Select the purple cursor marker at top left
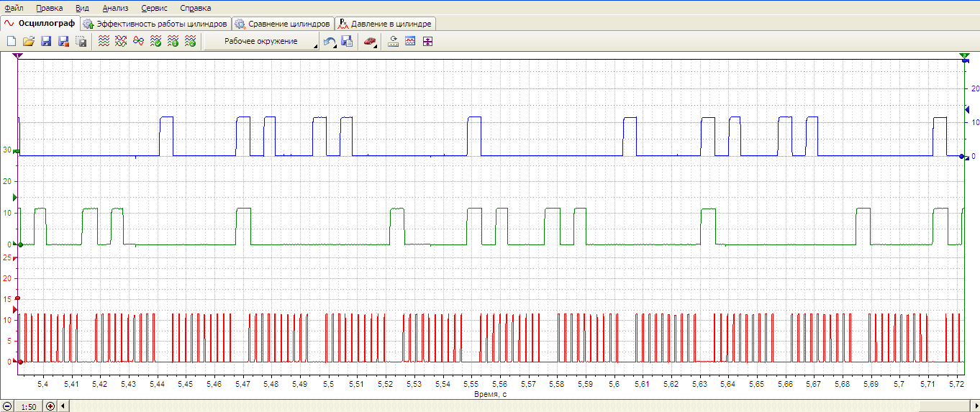Image resolution: width=980 pixels, height=412 pixels. [x=18, y=55]
